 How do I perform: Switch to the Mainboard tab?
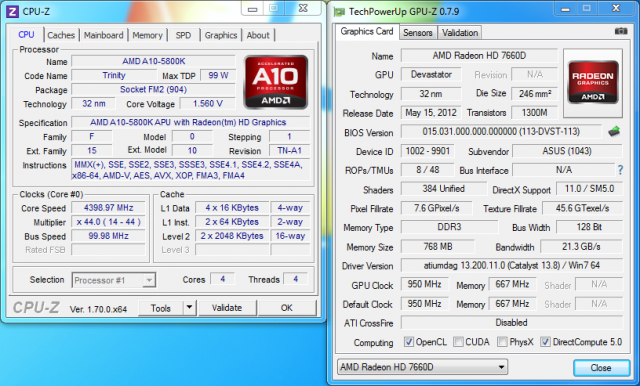[x=104, y=35]
